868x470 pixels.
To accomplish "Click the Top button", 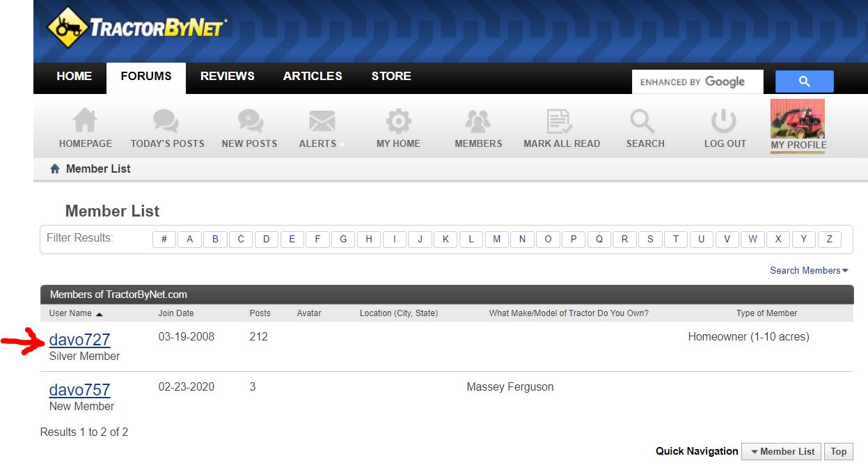I will [839, 451].
